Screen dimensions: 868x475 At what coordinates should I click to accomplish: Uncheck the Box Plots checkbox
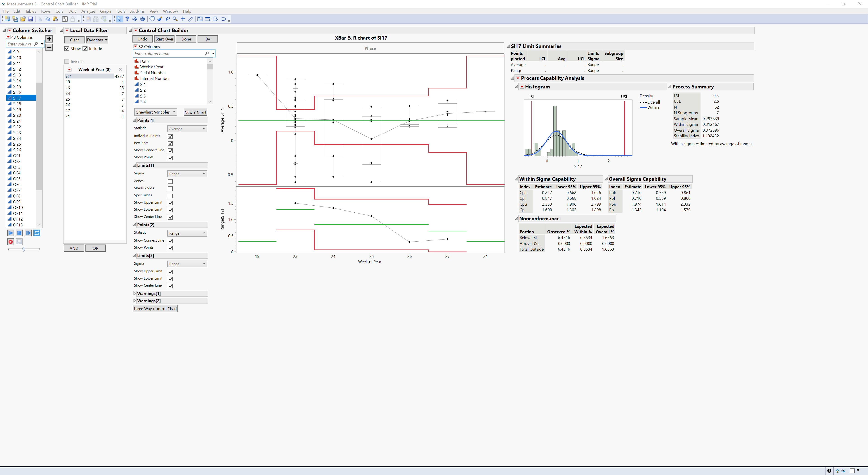(x=170, y=143)
